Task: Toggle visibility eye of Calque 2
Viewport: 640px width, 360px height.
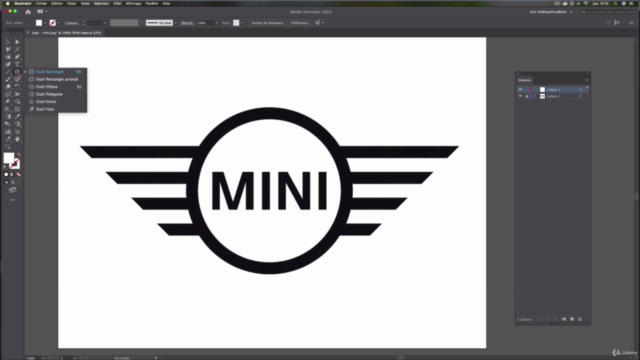Action: 520,89
